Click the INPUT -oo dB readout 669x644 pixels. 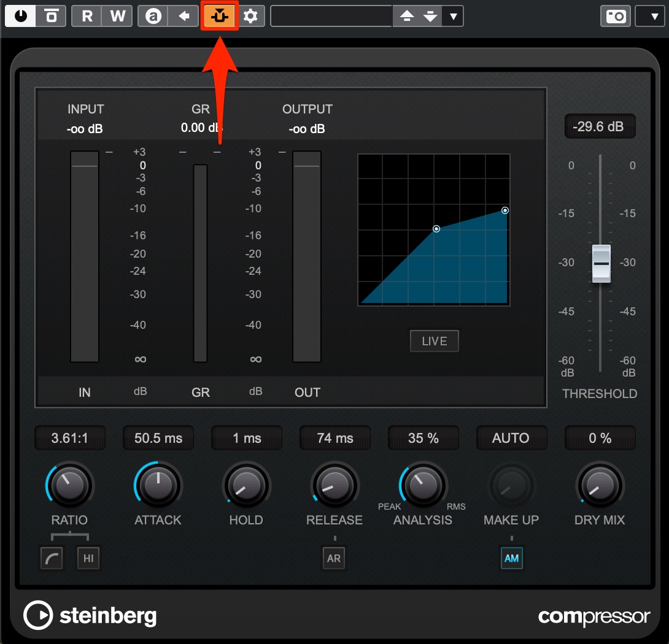(x=85, y=128)
